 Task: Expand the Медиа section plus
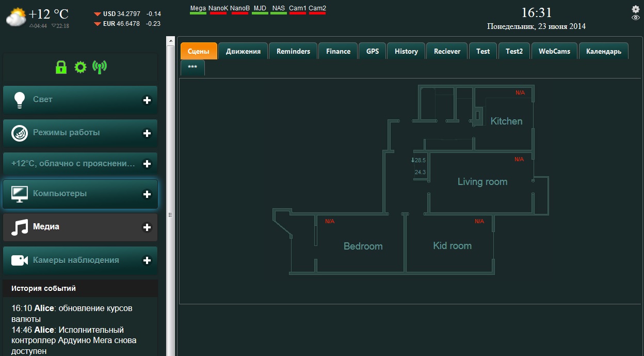(x=147, y=227)
